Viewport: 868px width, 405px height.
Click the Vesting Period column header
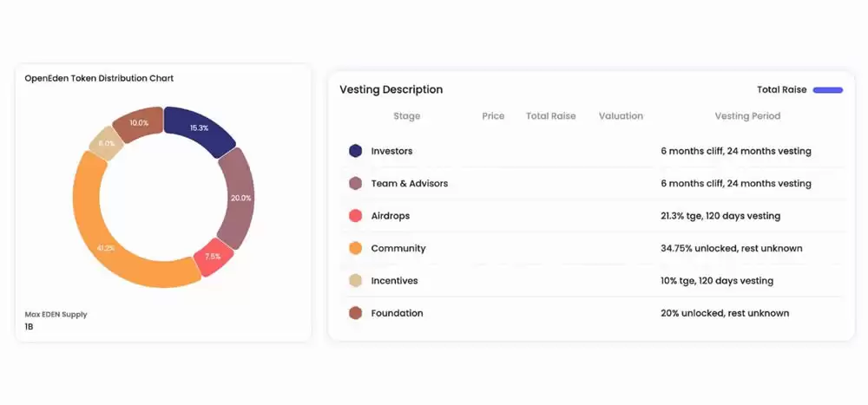coord(747,116)
